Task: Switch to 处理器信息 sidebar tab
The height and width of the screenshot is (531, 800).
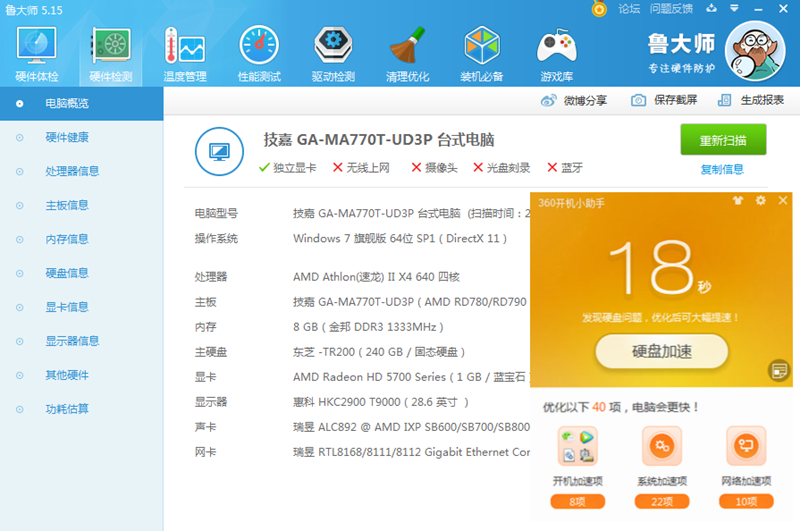Action: 72,171
